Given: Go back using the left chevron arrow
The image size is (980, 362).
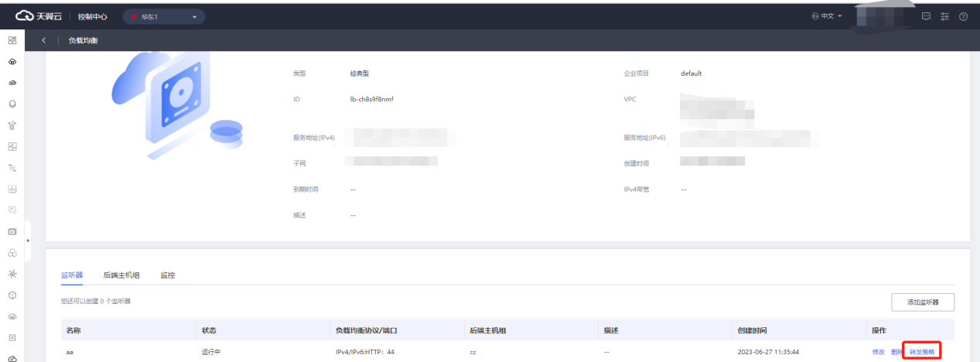Looking at the screenshot, I should (x=44, y=40).
